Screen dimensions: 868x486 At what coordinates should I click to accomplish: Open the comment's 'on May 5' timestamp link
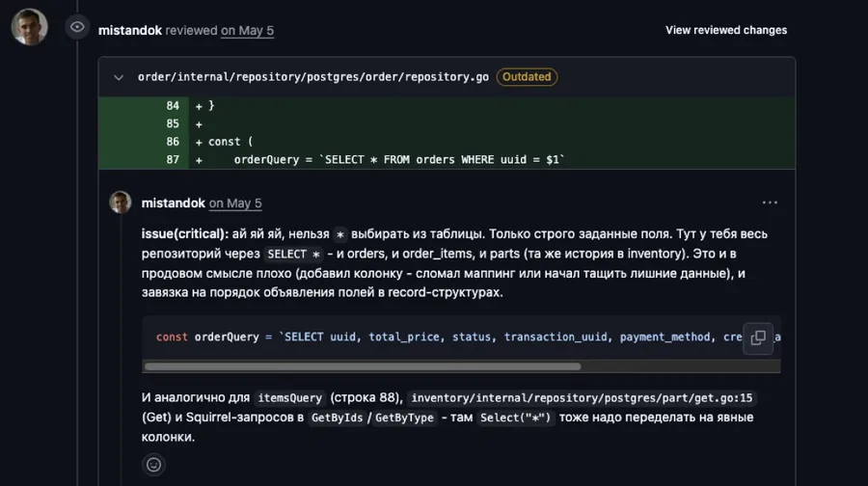235,203
